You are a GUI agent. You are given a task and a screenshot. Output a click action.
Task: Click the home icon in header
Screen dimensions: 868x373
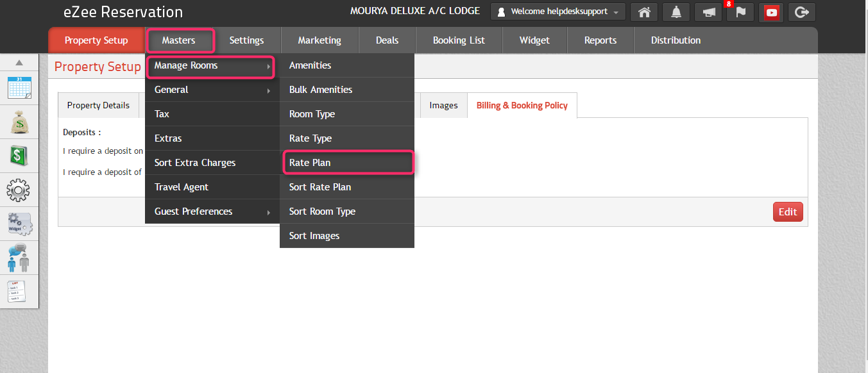coord(644,12)
